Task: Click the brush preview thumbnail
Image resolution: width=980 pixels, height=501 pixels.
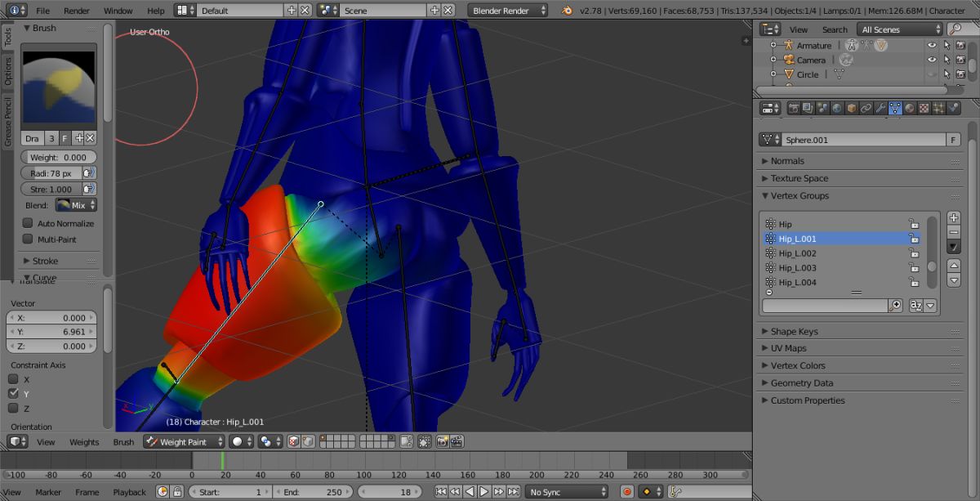Action: (59, 86)
